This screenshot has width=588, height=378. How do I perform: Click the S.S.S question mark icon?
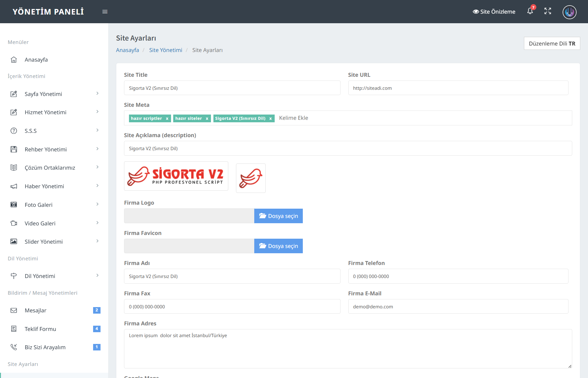tap(14, 131)
